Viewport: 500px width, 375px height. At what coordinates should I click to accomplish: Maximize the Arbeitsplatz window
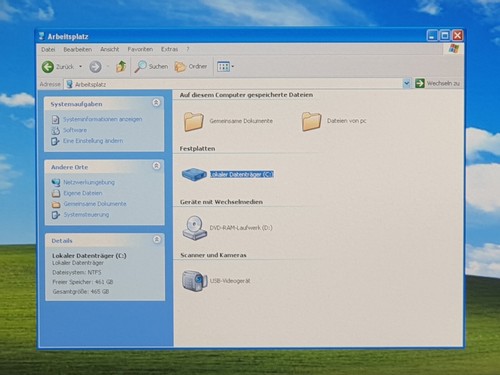445,35
